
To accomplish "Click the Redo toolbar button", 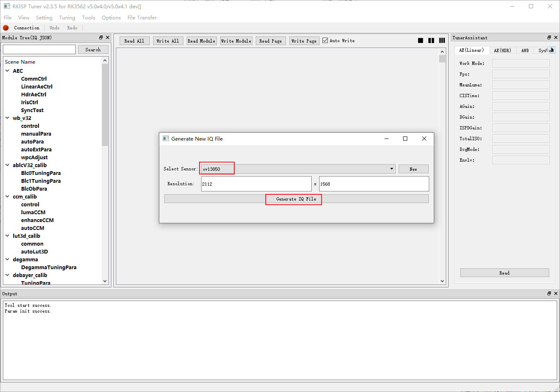I will coord(72,28).
